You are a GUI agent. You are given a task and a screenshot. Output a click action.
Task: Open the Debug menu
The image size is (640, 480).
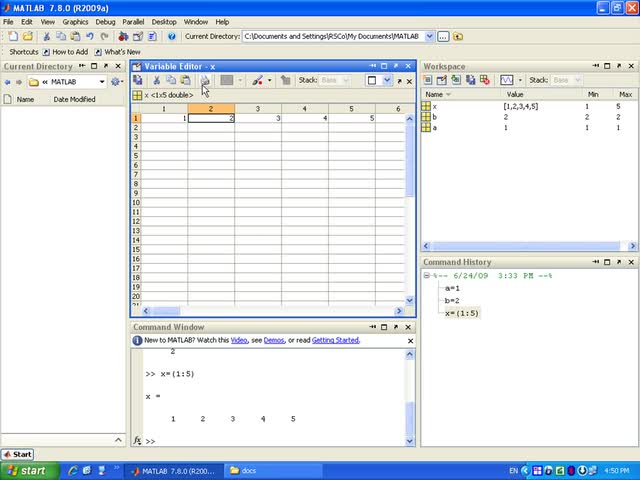(x=105, y=22)
